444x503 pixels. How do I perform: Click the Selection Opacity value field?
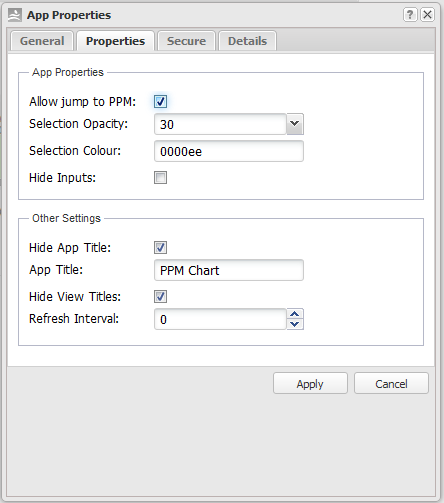tap(220, 124)
